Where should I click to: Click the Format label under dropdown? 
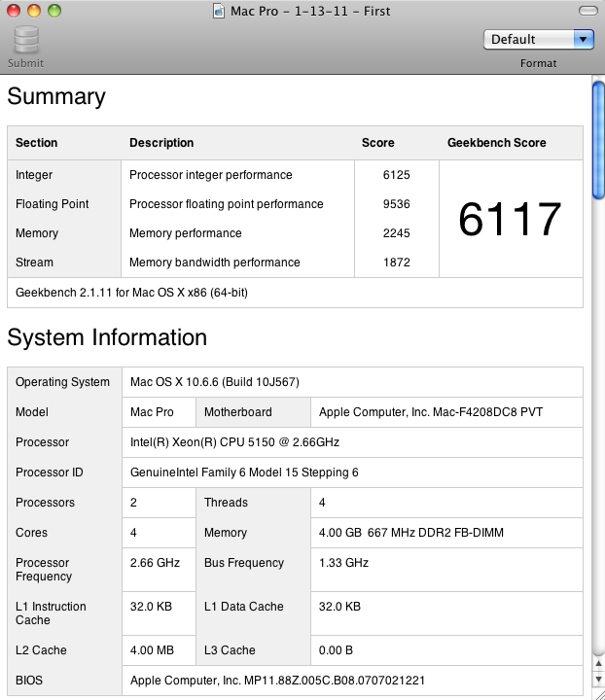(x=539, y=63)
